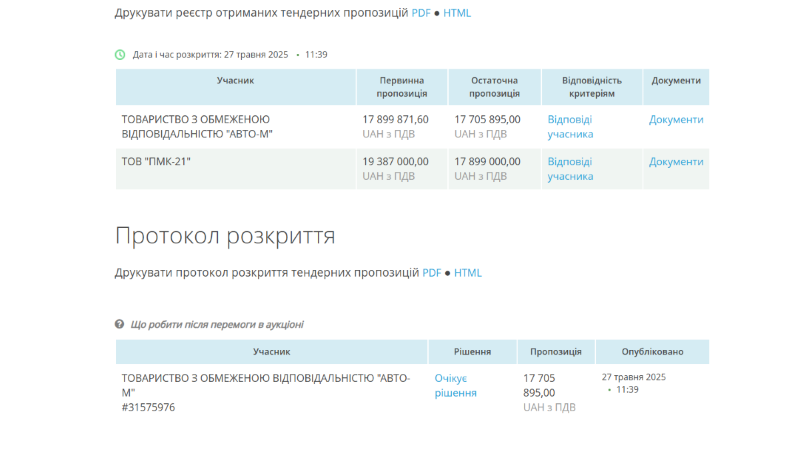Open 'Документи' for ТОВ ПМК-21

tap(676, 161)
